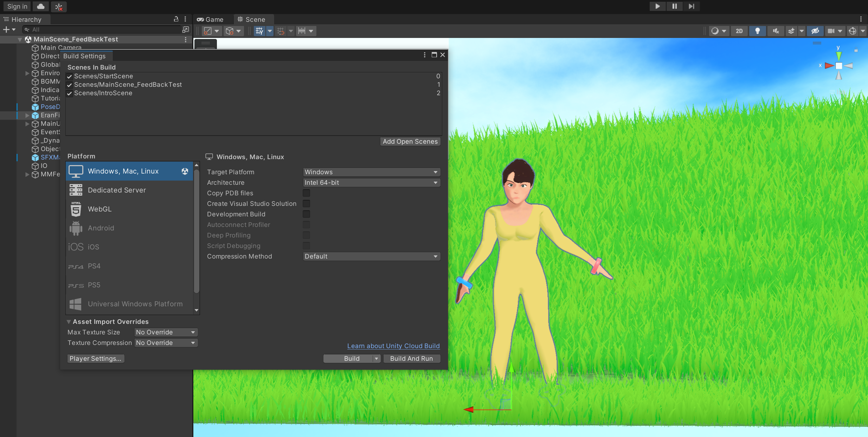Click the cloud services icon
This screenshot has width=868, height=437.
tap(41, 6)
